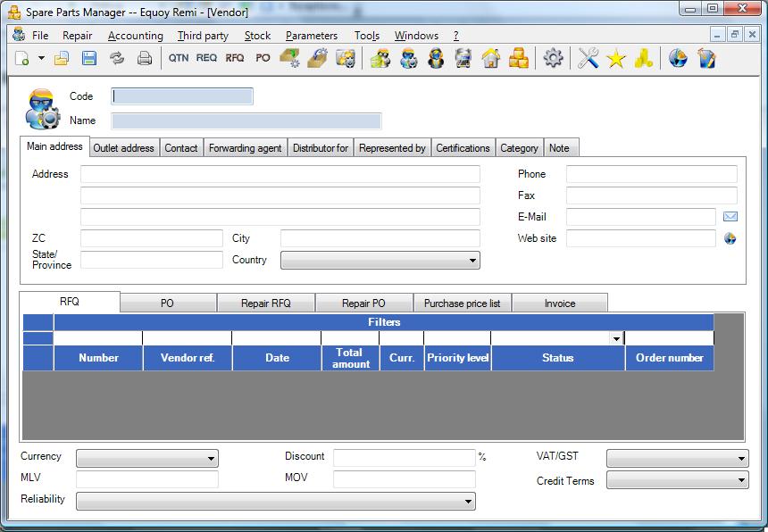Click the crossed wrench screwdriver icon
The height and width of the screenshot is (532, 768).
coord(589,58)
